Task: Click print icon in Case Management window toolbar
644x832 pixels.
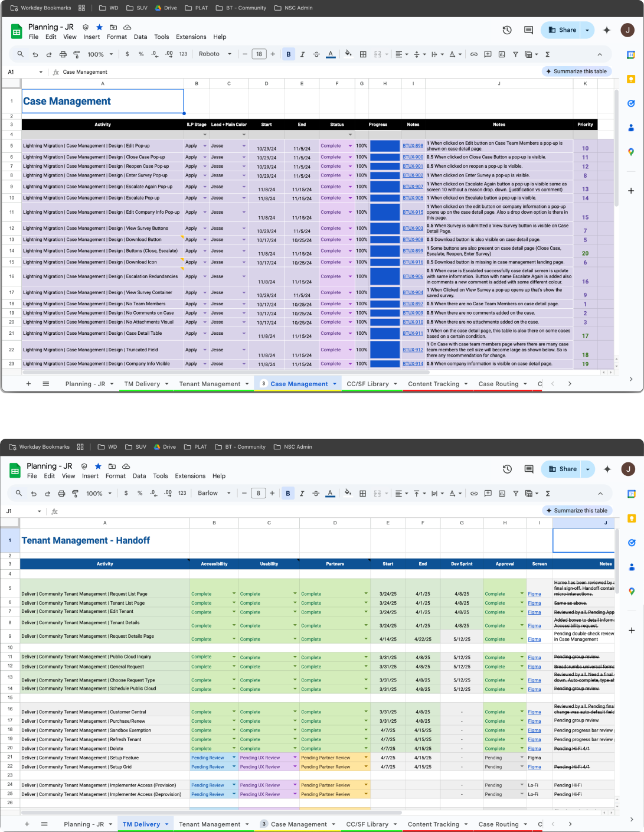Action: 63,54
